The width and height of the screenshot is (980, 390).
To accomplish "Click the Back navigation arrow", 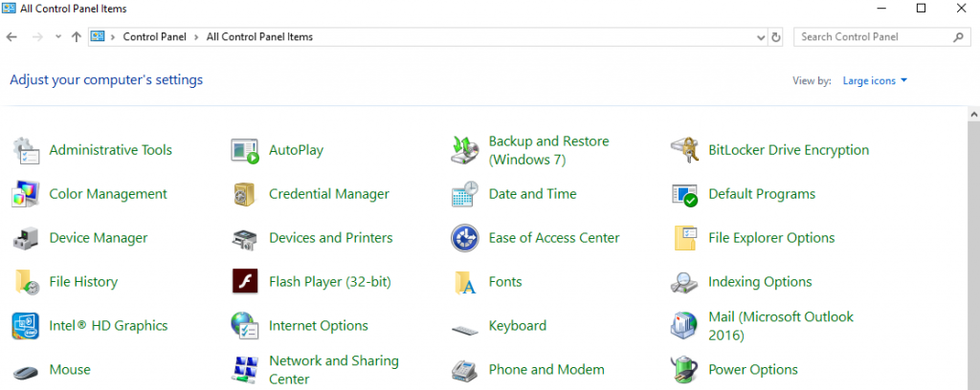I will coord(11,37).
